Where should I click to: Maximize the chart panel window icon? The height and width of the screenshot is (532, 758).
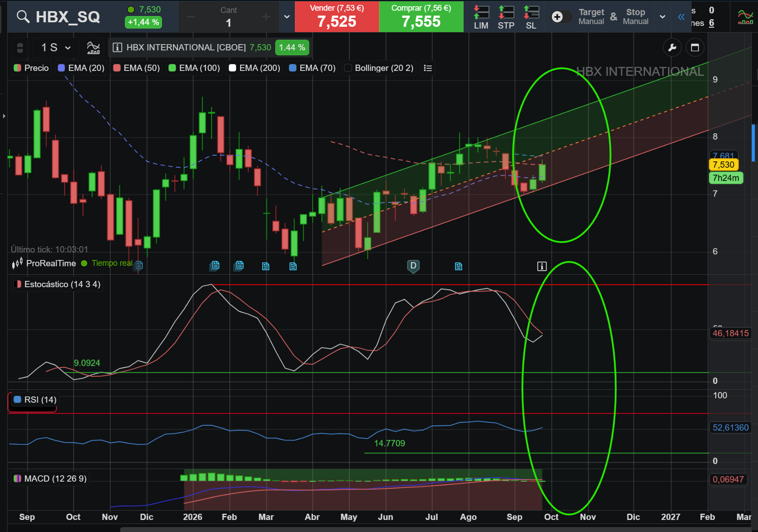coord(695,47)
